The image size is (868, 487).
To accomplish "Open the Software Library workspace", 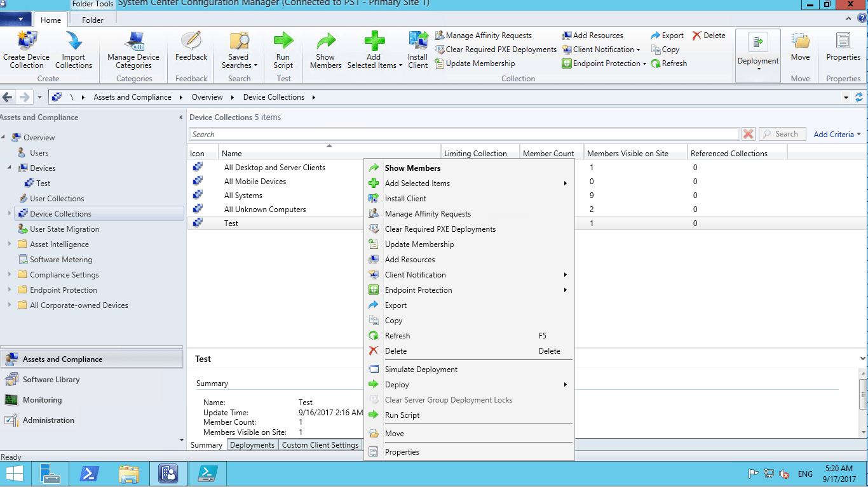I will coord(92,380).
